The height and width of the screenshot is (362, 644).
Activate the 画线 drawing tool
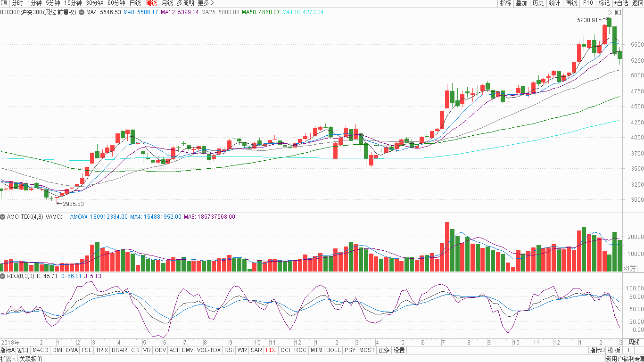click(x=571, y=3)
